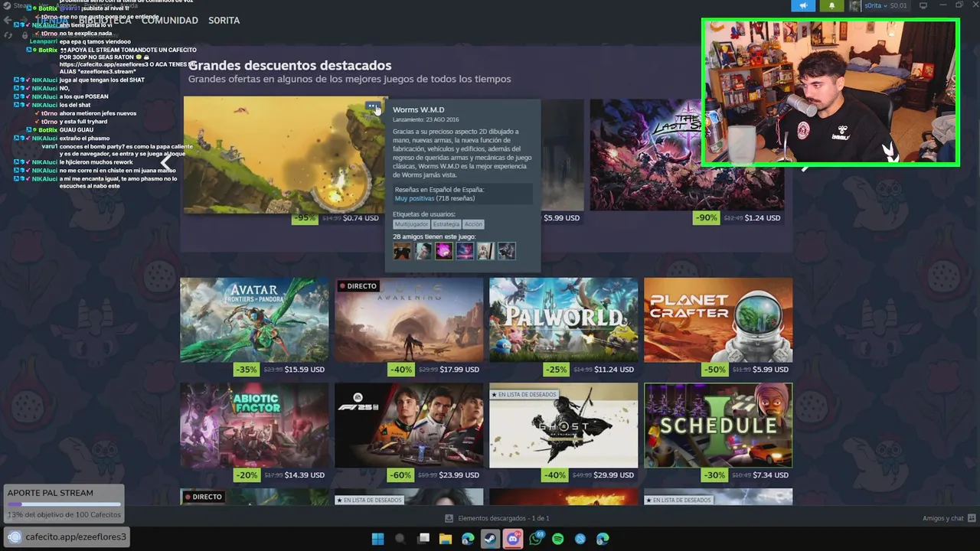Click the s0rita profile avatar picture
Screen dimensions: 980x551
coord(854,5)
